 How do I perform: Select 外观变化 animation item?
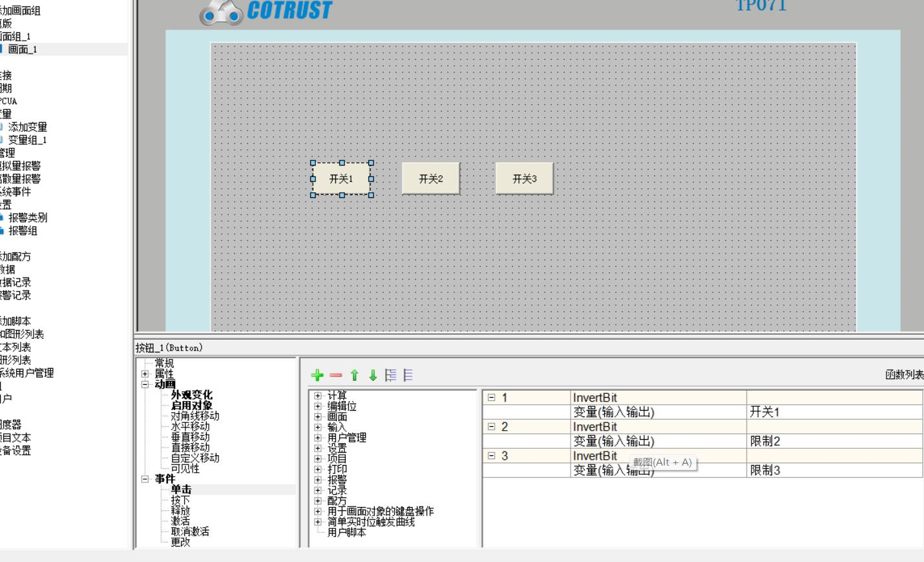click(191, 394)
